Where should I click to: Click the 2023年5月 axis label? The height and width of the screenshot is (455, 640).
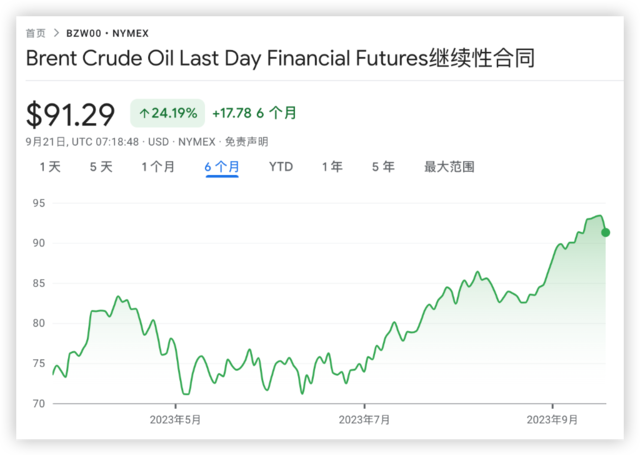pyautogui.click(x=175, y=420)
